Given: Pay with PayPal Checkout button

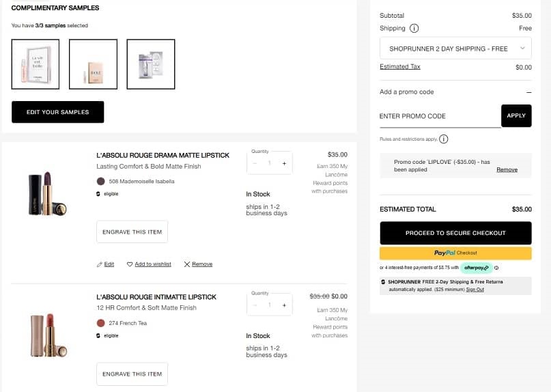Looking at the screenshot, I should pyautogui.click(x=455, y=253).
